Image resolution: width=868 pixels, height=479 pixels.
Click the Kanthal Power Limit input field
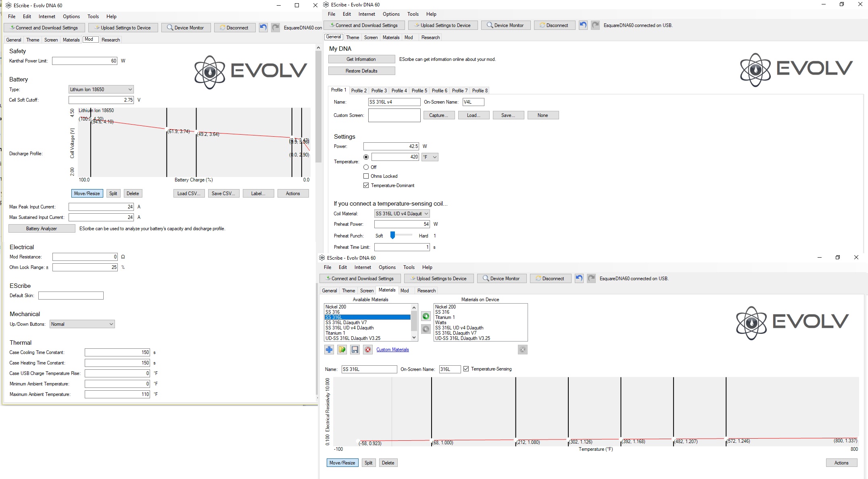[x=85, y=61]
